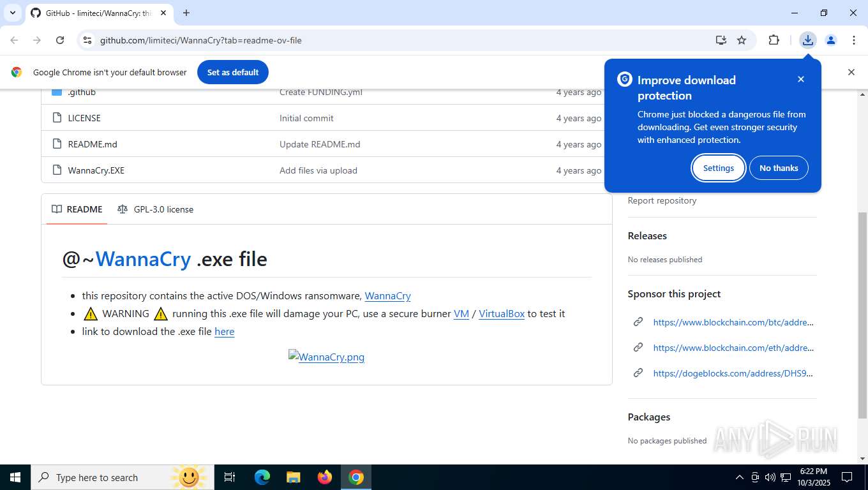Open the WannaCry.EXE file
Image resolution: width=868 pixels, height=490 pixels.
(96, 170)
